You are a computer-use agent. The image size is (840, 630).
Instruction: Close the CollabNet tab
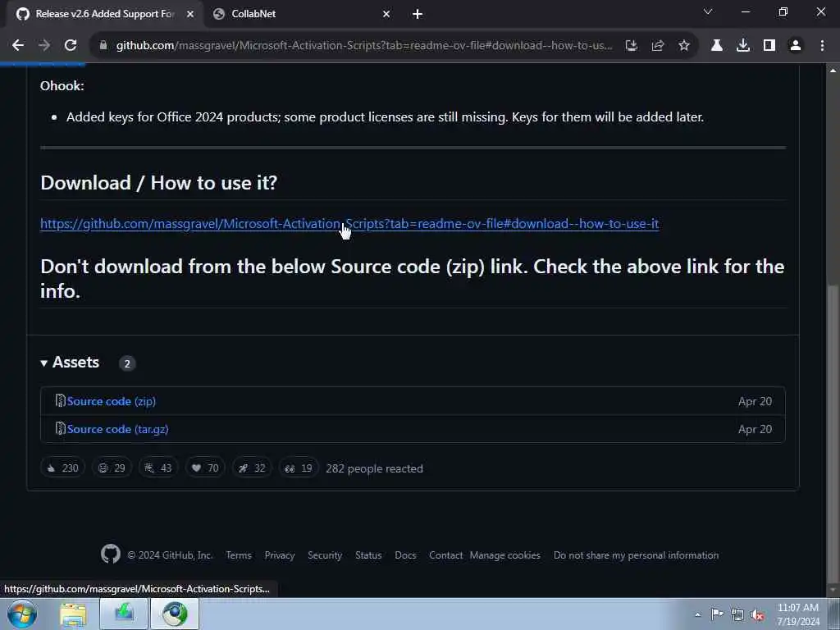(x=386, y=14)
